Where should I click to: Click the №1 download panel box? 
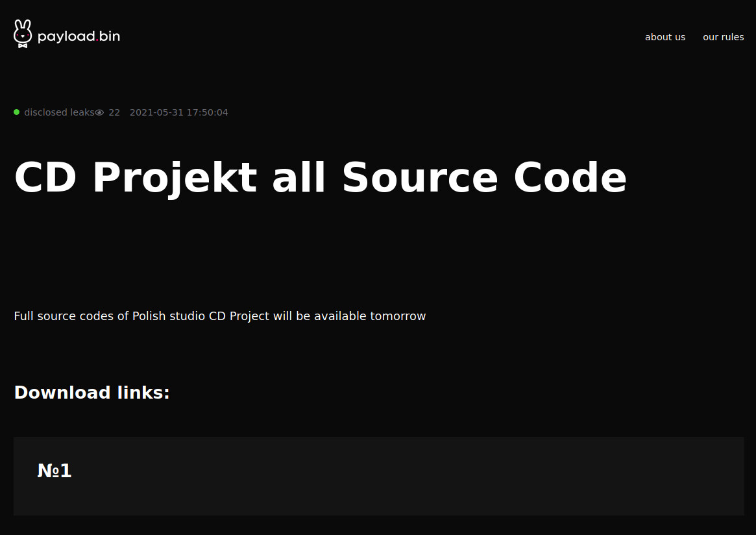pos(379,476)
